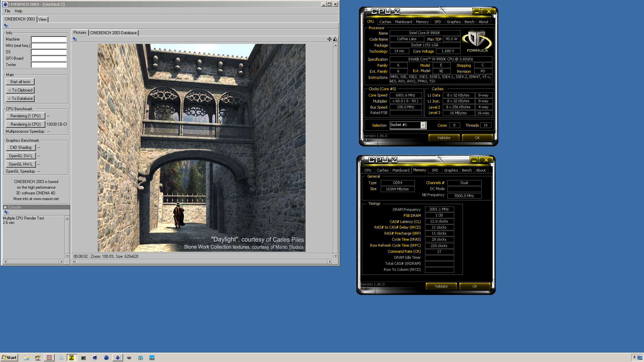Open the last blue binoculars taskbar icon
644x362 pixels.
(152, 358)
